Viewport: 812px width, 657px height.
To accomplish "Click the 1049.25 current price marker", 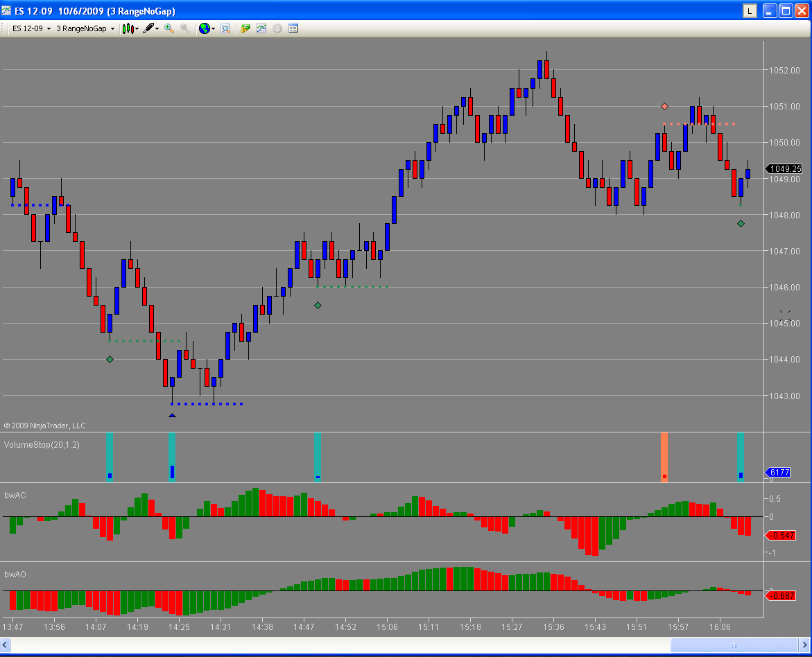I will point(784,169).
